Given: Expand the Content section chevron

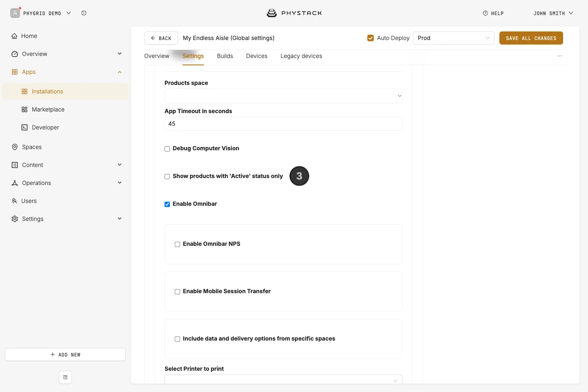Looking at the screenshot, I should pyautogui.click(x=120, y=165).
